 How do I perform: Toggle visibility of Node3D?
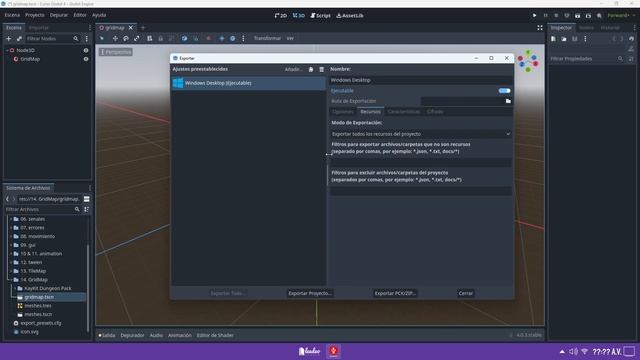(x=86, y=50)
